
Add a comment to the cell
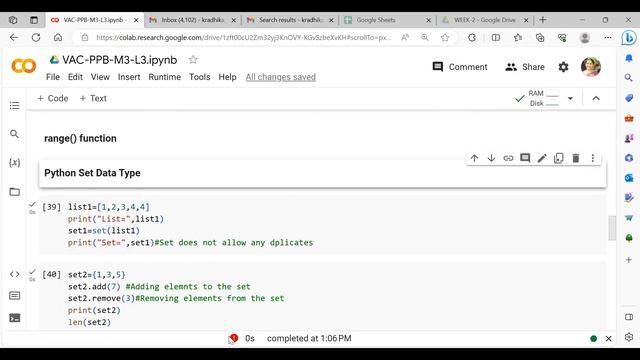pyautogui.click(x=525, y=158)
